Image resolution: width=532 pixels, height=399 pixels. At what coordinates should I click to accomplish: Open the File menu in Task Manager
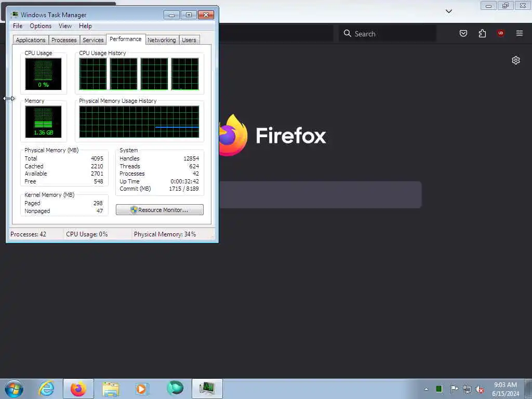click(18, 26)
